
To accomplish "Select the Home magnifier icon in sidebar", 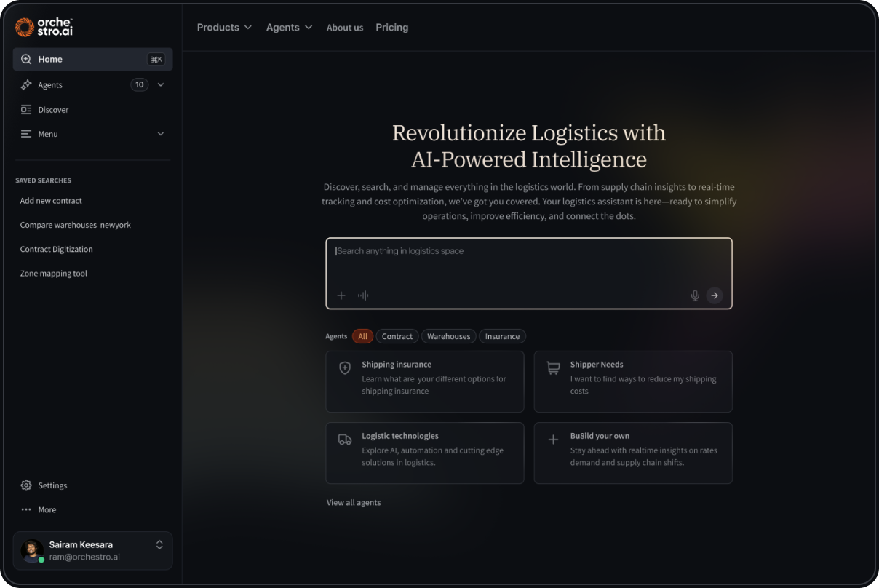I will (25, 59).
